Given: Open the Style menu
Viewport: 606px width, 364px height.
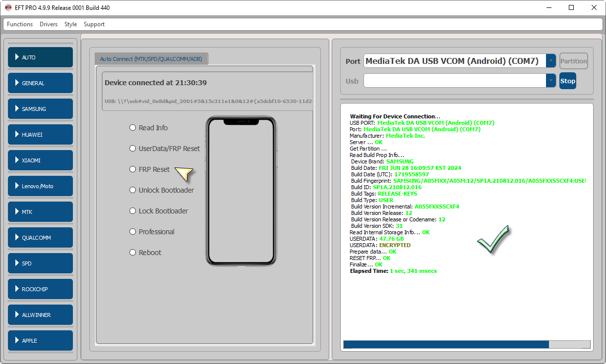Looking at the screenshot, I should pyautogui.click(x=70, y=24).
